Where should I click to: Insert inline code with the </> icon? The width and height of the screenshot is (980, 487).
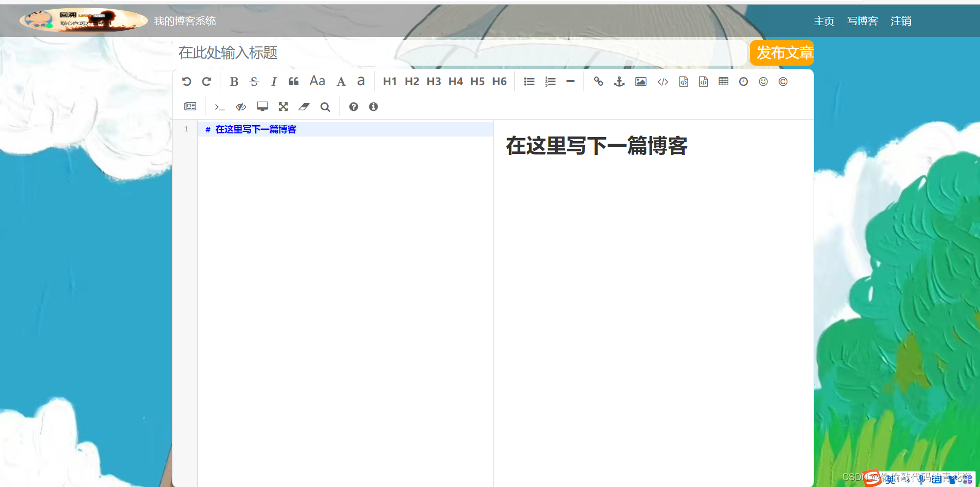coord(663,82)
